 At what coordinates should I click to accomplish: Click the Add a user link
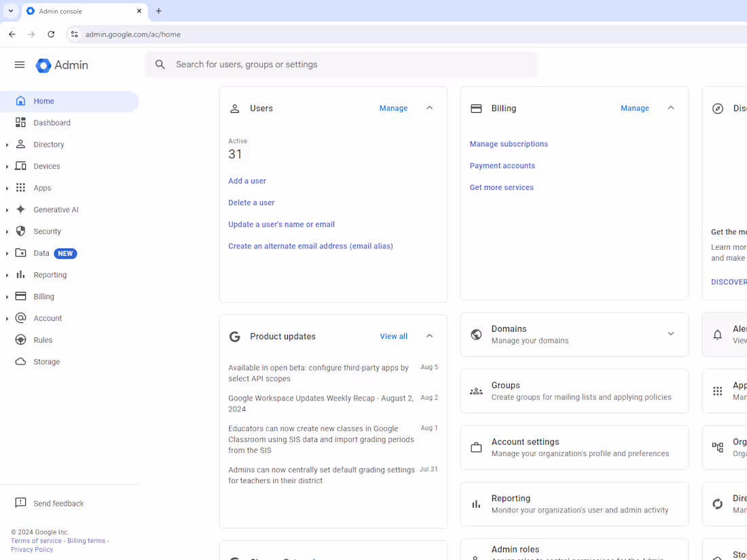pyautogui.click(x=247, y=181)
